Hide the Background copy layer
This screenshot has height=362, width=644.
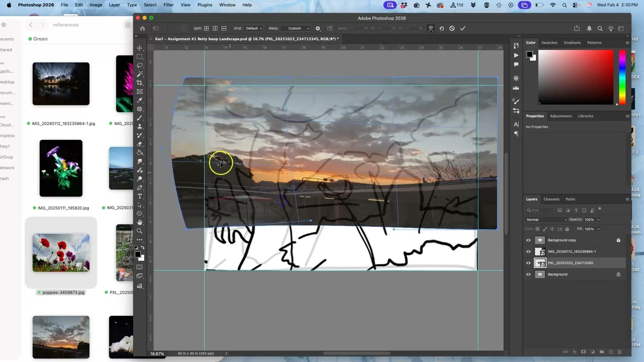(528, 240)
